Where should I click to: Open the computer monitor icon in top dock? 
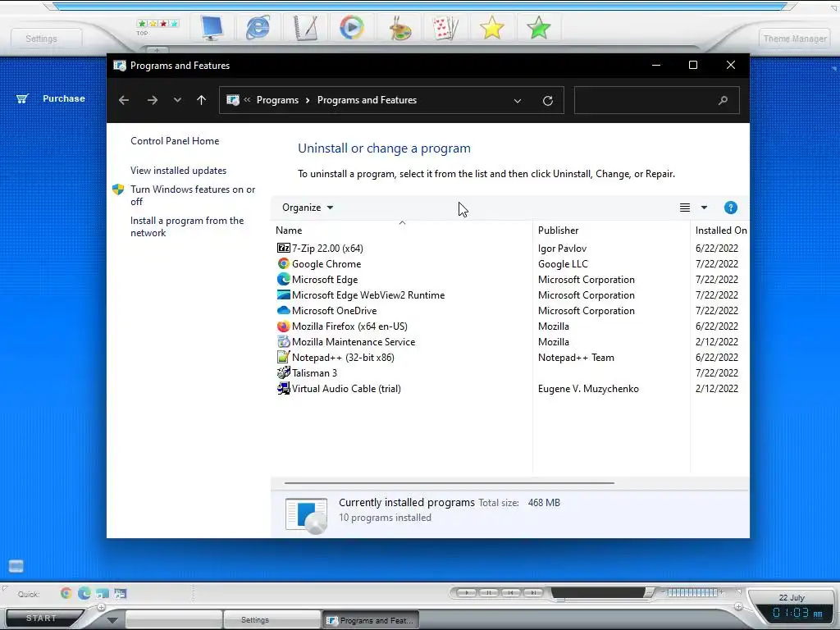pyautogui.click(x=212, y=27)
